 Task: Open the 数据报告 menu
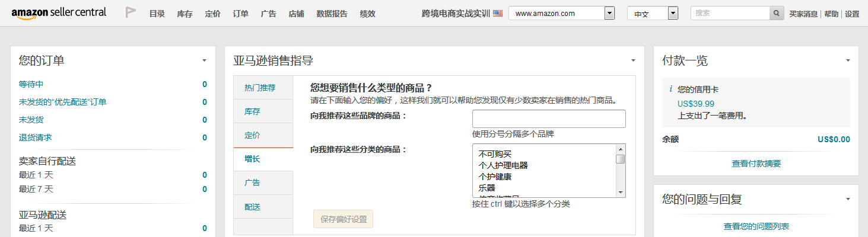[x=332, y=14]
